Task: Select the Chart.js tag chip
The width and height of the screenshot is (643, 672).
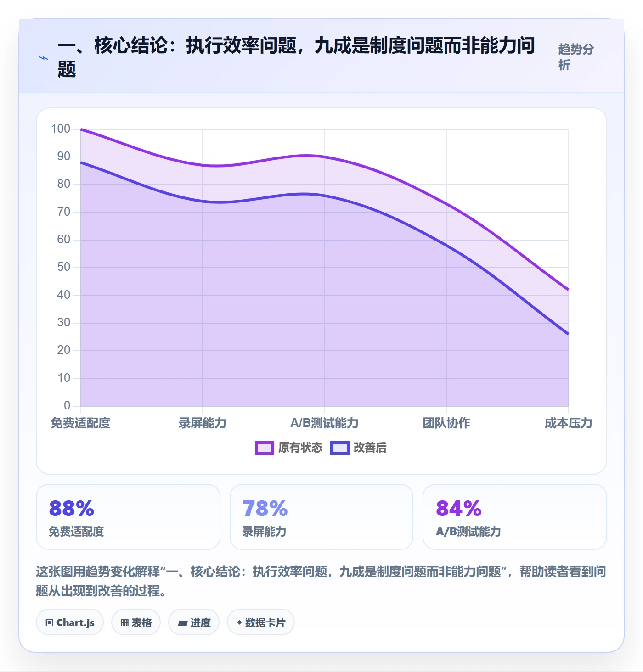Action: click(x=70, y=622)
